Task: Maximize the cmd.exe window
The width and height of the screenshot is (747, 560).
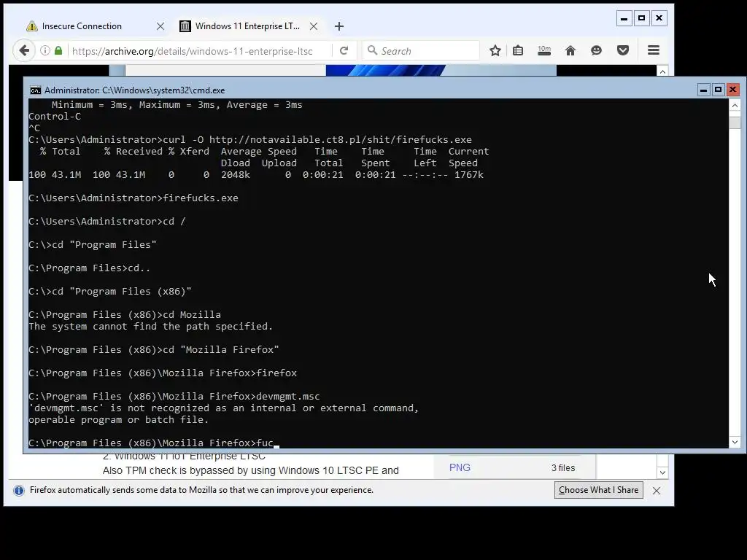Action: pos(718,90)
